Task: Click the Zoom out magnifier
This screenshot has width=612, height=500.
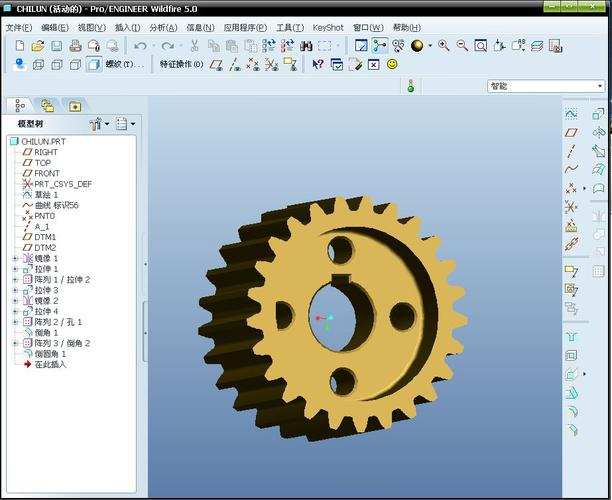Action: pyautogui.click(x=462, y=46)
